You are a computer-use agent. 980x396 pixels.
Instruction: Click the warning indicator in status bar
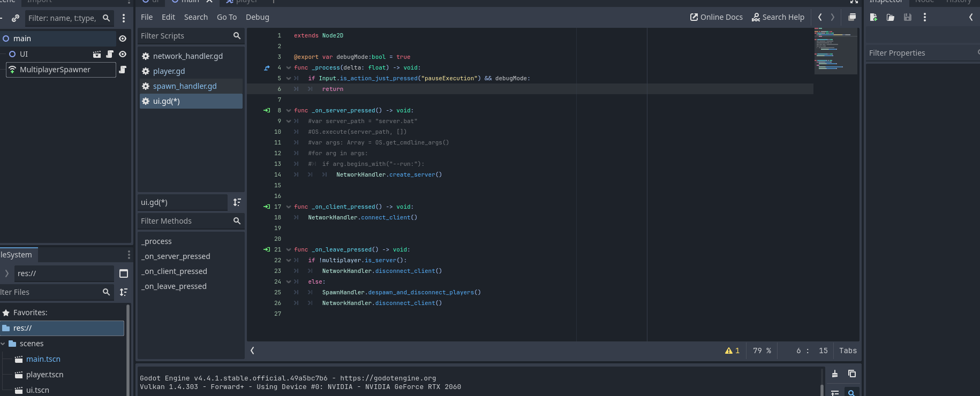(732, 351)
